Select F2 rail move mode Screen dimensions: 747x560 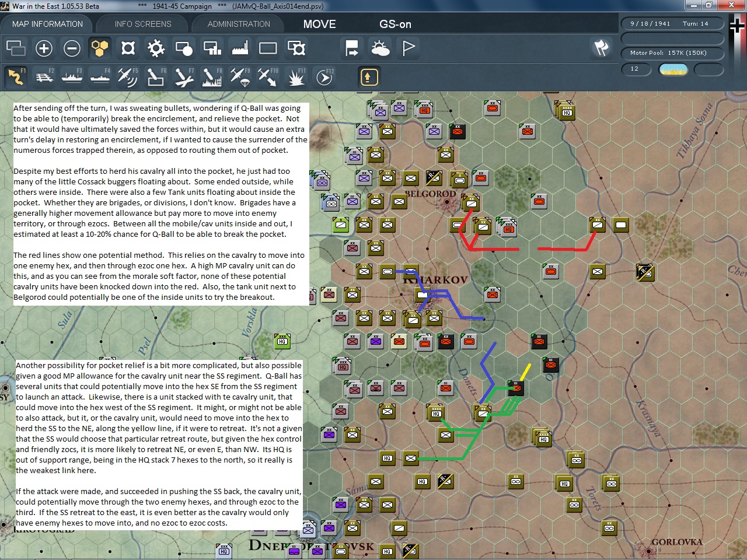tap(44, 76)
